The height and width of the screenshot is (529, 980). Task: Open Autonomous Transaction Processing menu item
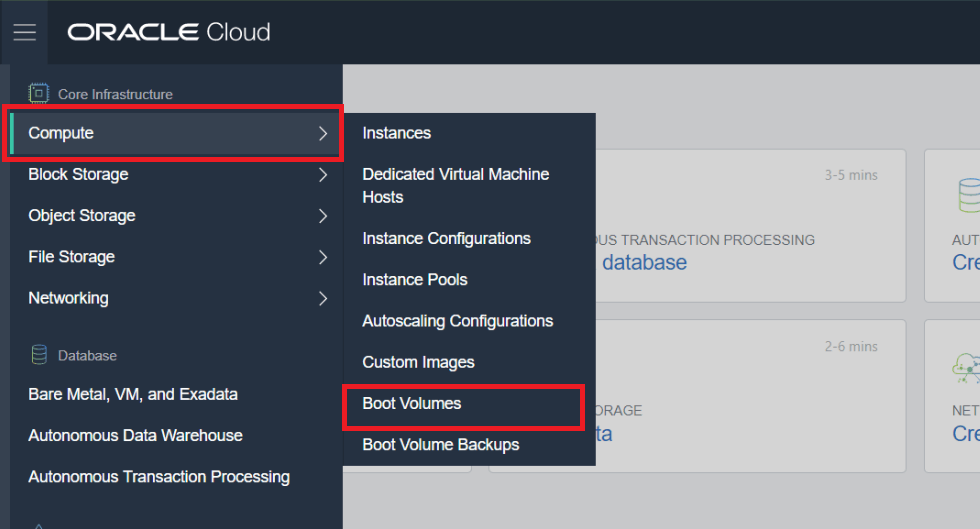click(x=159, y=477)
